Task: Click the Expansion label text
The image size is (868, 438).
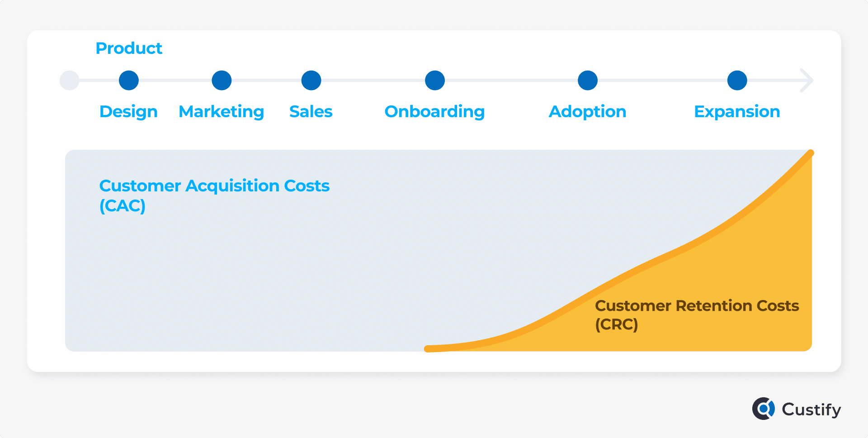Action: pos(737,112)
